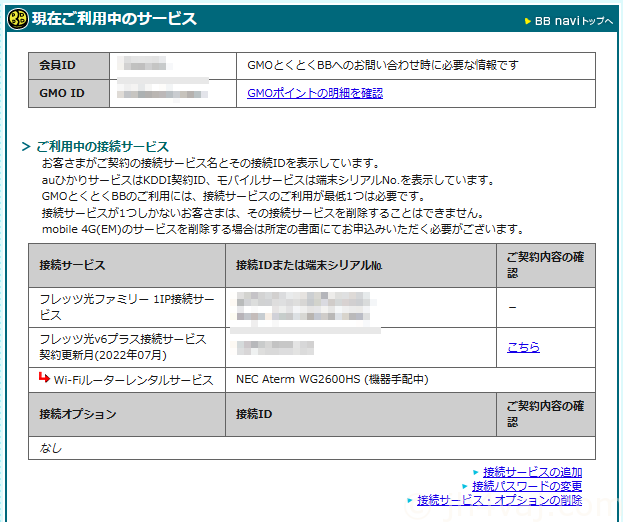Click the NEC Aterm WG2600HS device text
623x522 pixels.
pyautogui.click(x=331, y=380)
